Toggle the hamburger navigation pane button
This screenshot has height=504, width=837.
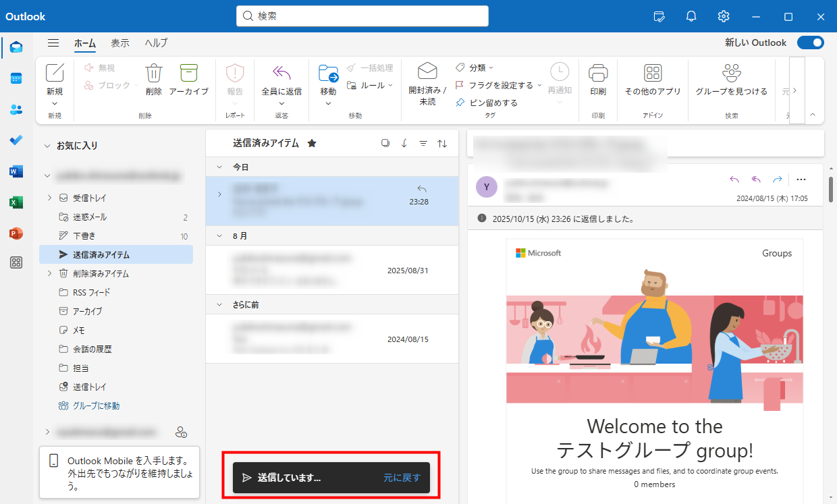coord(53,43)
